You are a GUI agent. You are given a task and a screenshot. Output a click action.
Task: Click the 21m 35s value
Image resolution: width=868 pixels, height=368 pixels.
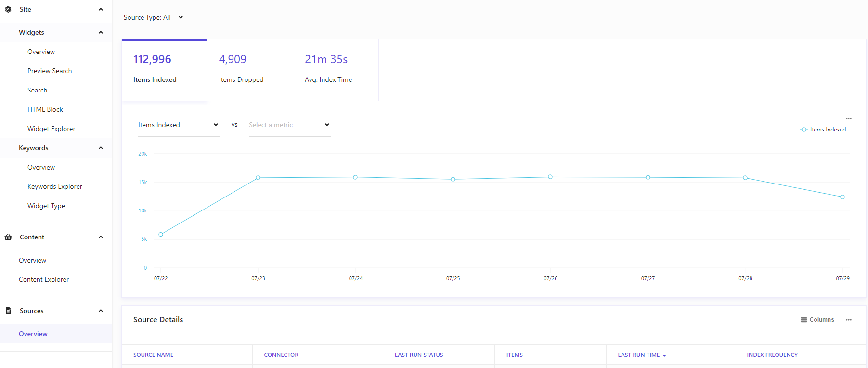click(326, 59)
